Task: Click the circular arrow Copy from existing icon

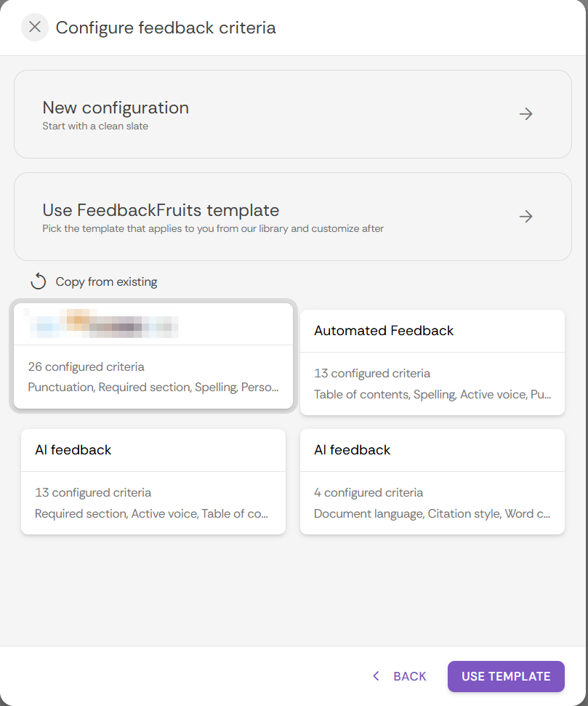Action: [39, 281]
